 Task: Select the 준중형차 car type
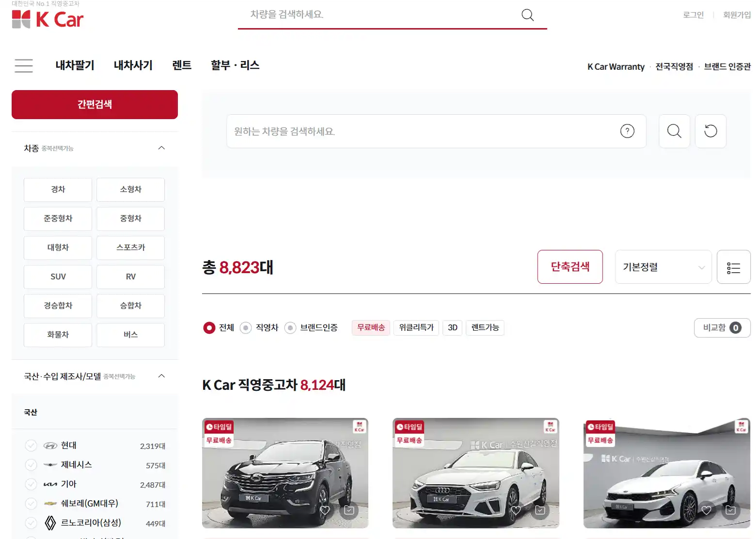(x=58, y=218)
